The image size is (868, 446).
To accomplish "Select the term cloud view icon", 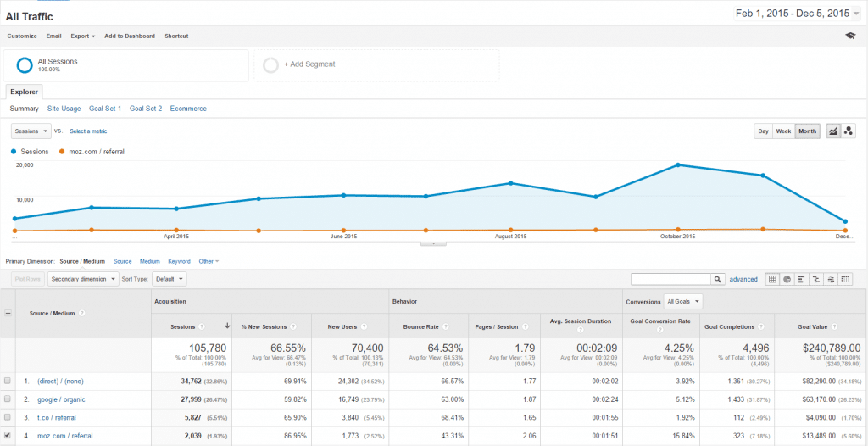I will click(831, 279).
